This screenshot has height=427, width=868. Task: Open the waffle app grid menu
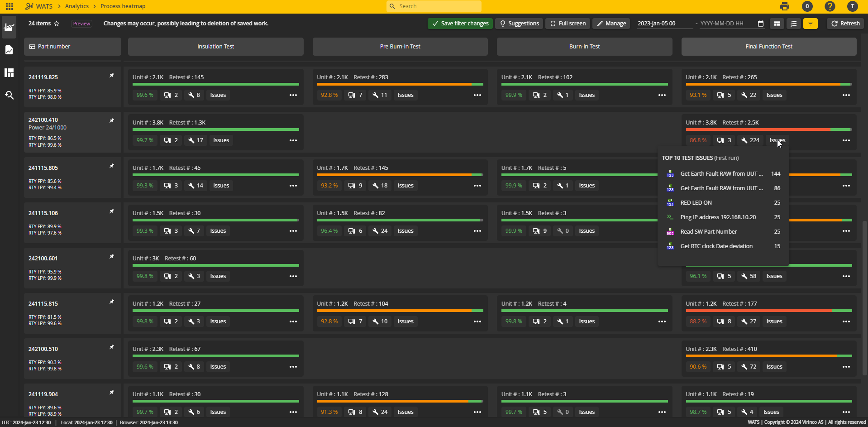(x=9, y=6)
